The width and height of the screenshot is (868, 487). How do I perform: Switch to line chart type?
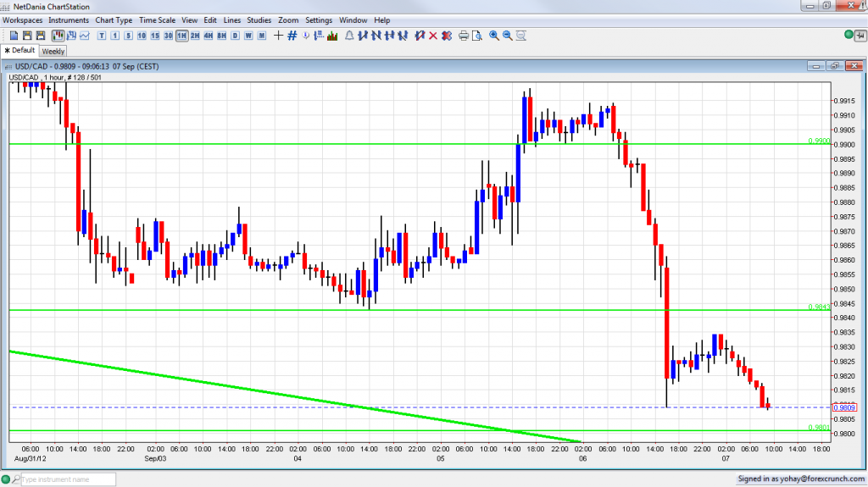point(85,36)
